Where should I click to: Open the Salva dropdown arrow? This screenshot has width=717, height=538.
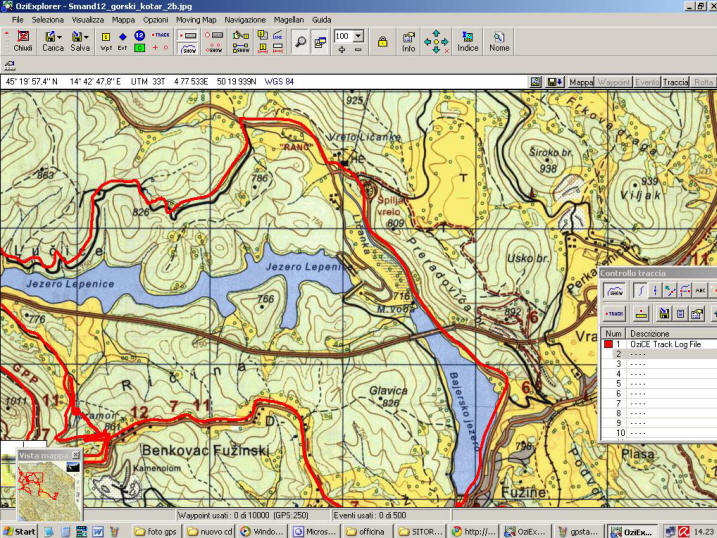tap(86, 37)
